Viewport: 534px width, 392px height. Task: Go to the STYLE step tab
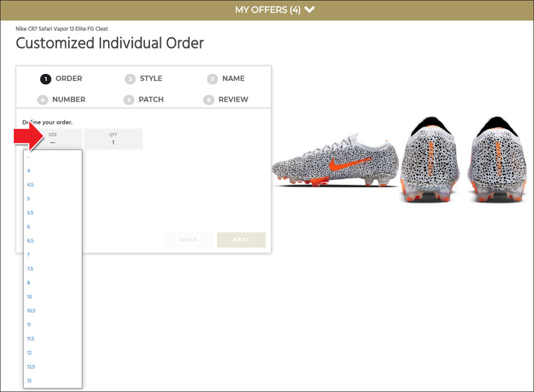coord(143,79)
